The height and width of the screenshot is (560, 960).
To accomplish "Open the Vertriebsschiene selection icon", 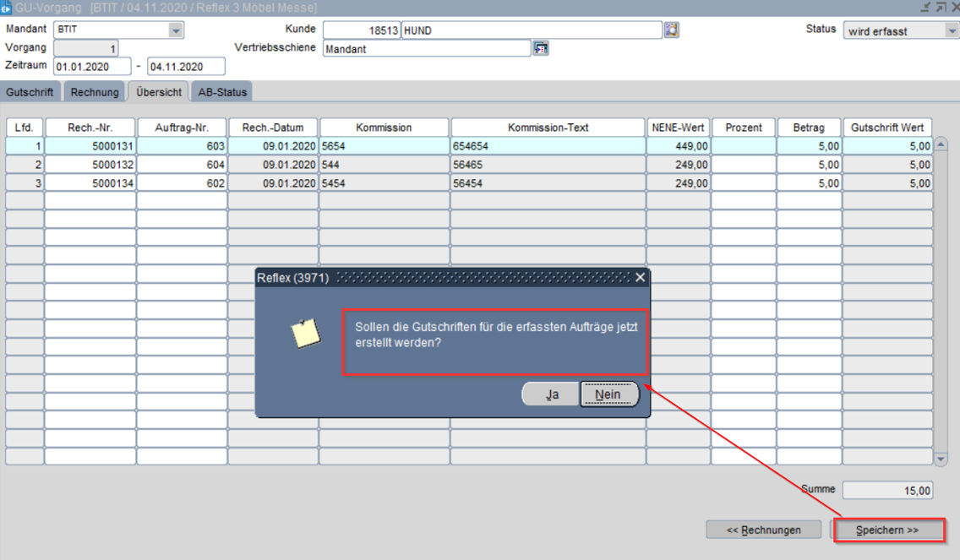I will [x=541, y=48].
